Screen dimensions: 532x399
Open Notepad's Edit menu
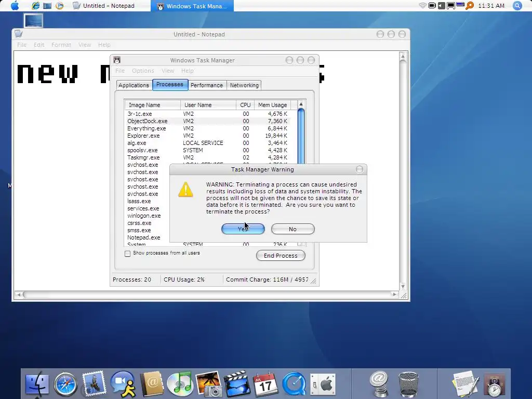[38, 45]
